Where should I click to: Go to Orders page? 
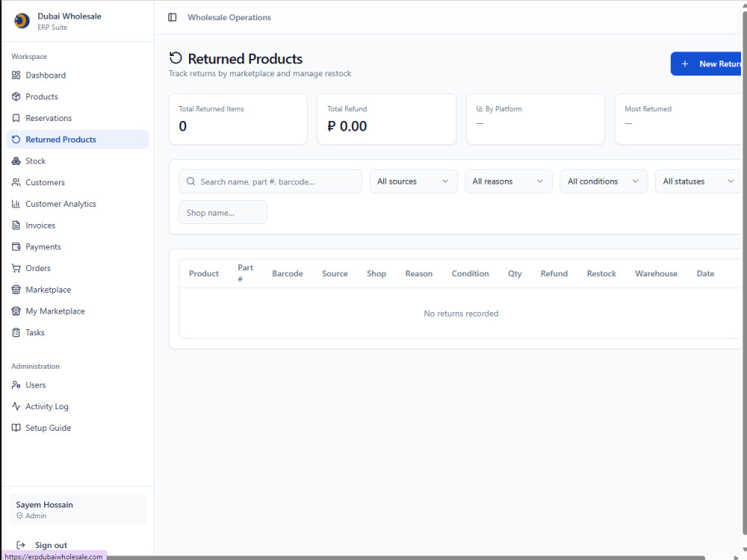pyautogui.click(x=78, y=268)
